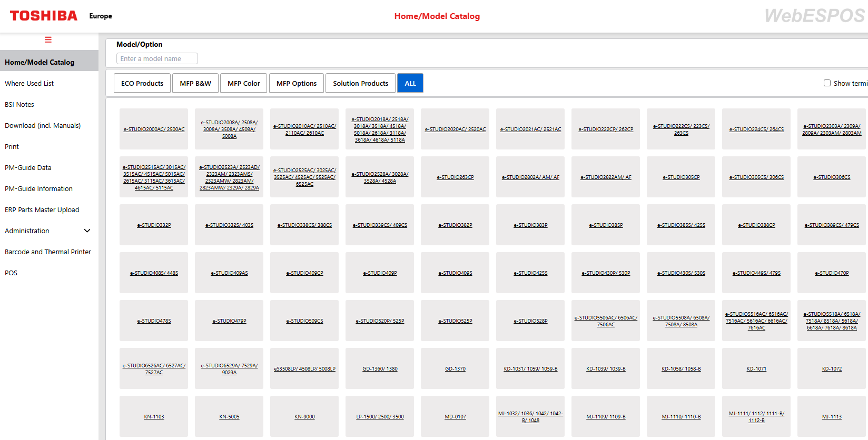Click the Toshiba logo
The height and width of the screenshot is (440, 868).
click(44, 16)
